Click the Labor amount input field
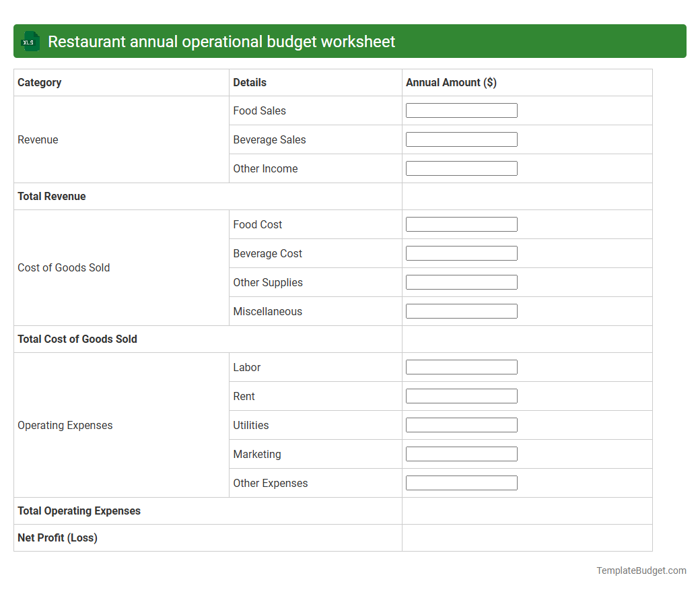700x590 pixels. tap(461, 366)
